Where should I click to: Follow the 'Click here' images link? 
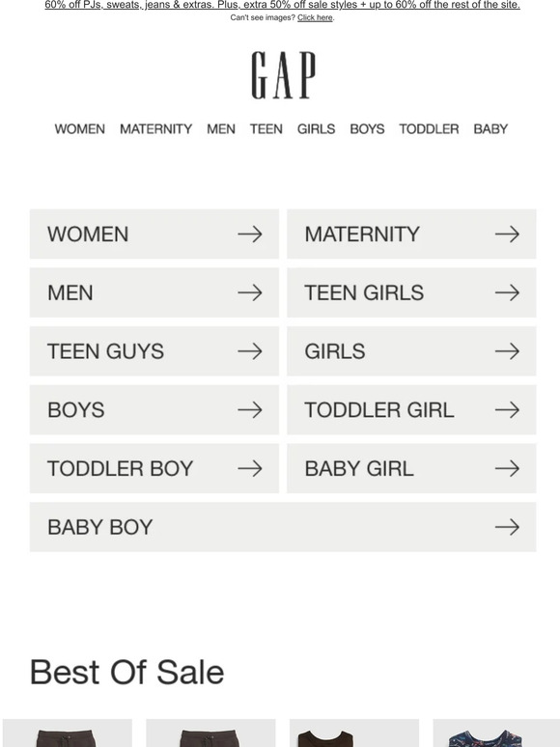pos(315,17)
